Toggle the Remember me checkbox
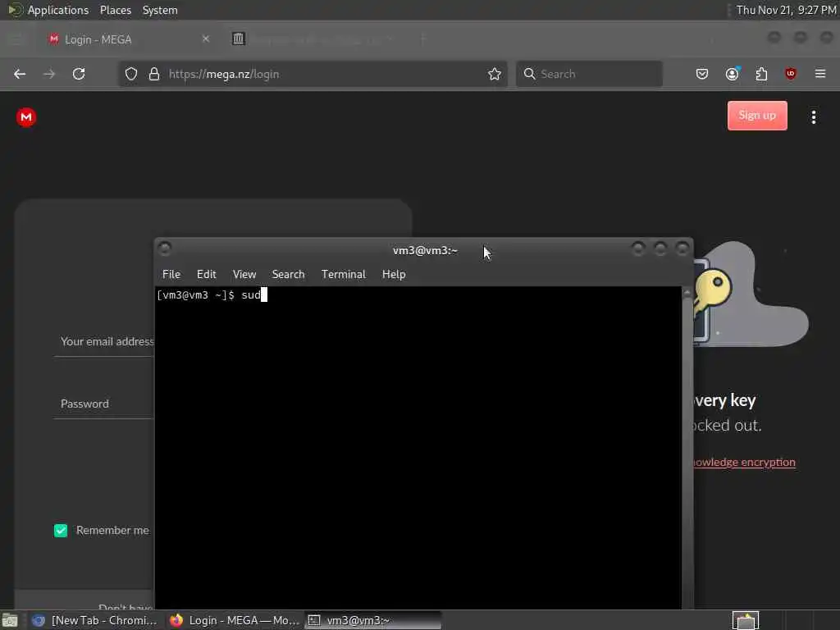Viewport: 840px width, 630px height. point(61,531)
